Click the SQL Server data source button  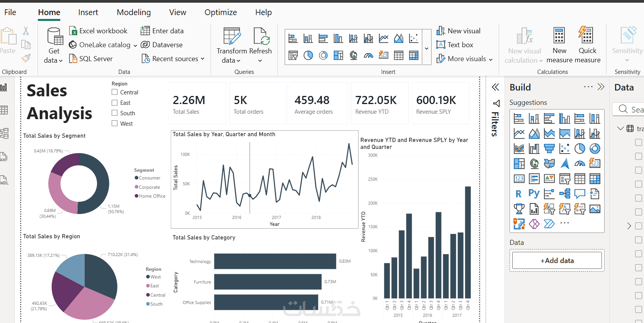(91, 59)
